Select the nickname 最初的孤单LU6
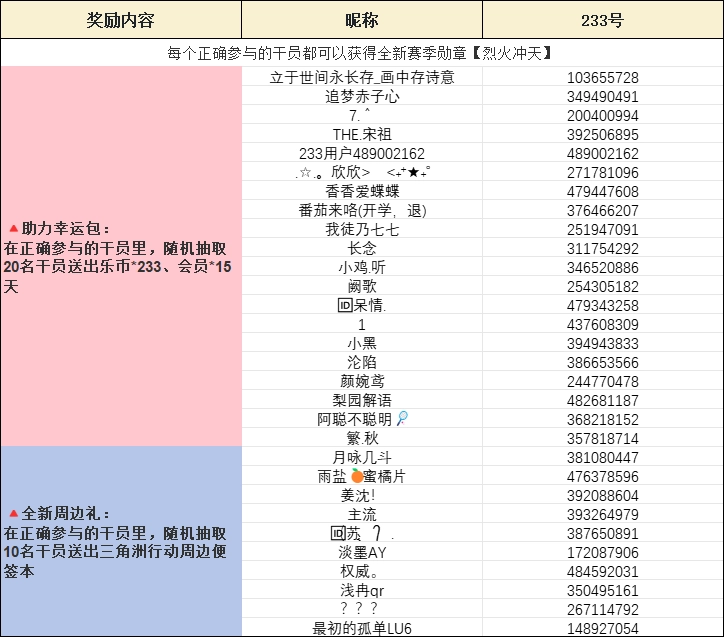The image size is (724, 637). click(x=362, y=629)
